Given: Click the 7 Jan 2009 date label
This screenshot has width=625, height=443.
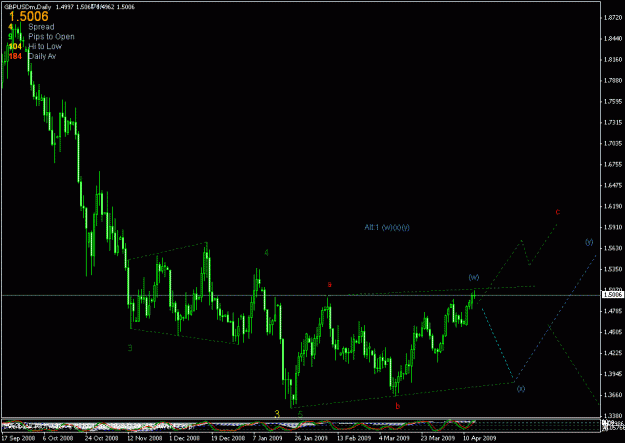Looking at the screenshot, I should point(267,438).
